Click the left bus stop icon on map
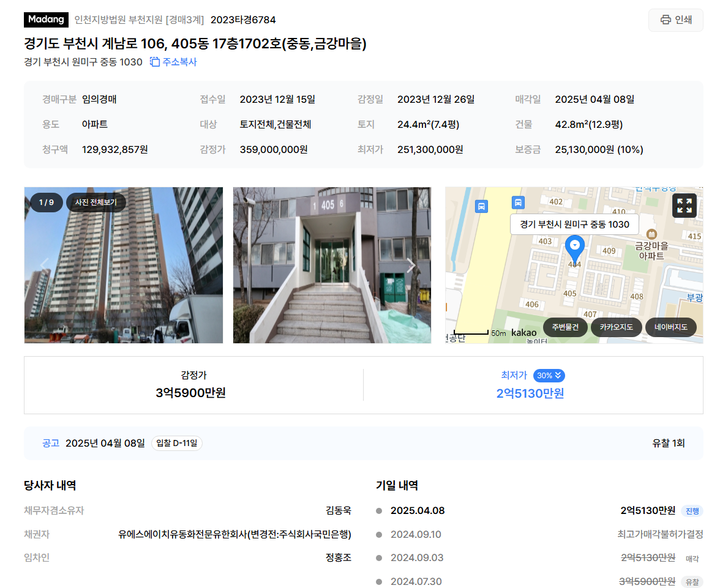This screenshot has height=588, width=709. tap(482, 207)
